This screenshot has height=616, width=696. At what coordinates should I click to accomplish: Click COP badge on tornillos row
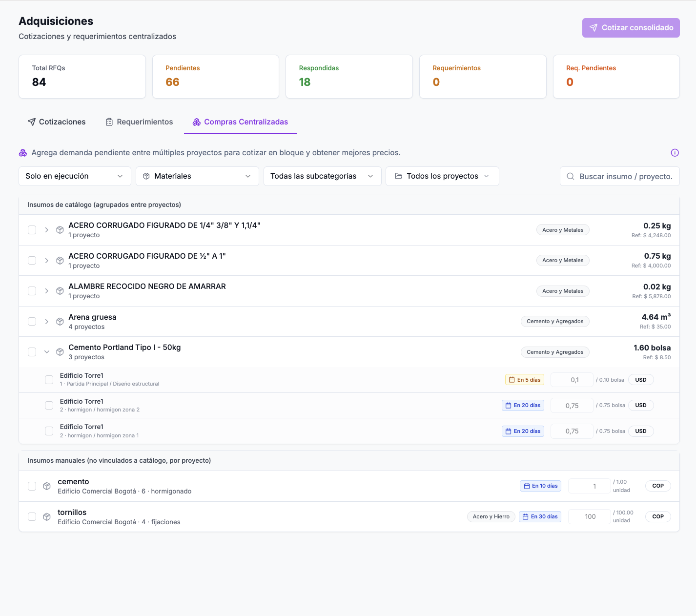pyautogui.click(x=658, y=516)
